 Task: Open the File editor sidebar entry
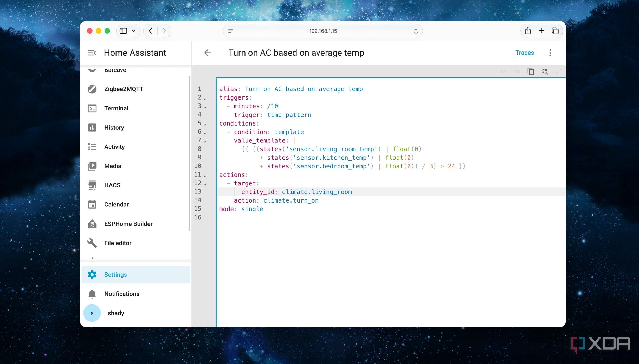tap(135, 243)
